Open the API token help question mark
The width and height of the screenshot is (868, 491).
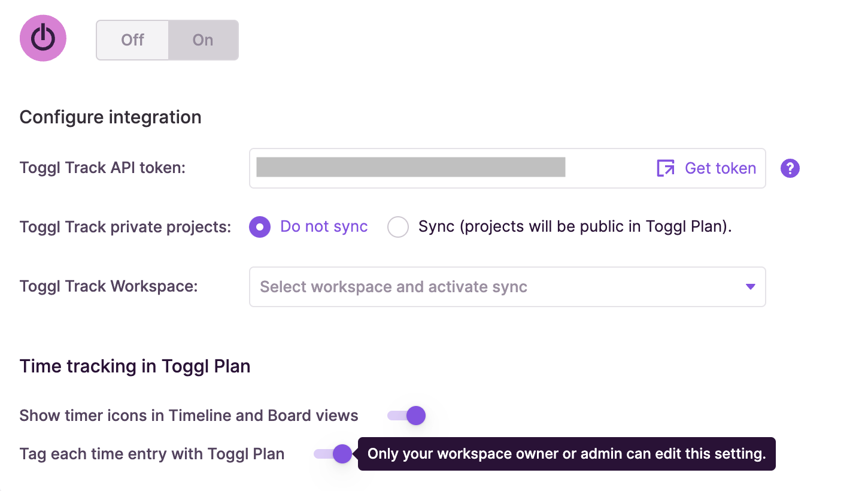(790, 168)
